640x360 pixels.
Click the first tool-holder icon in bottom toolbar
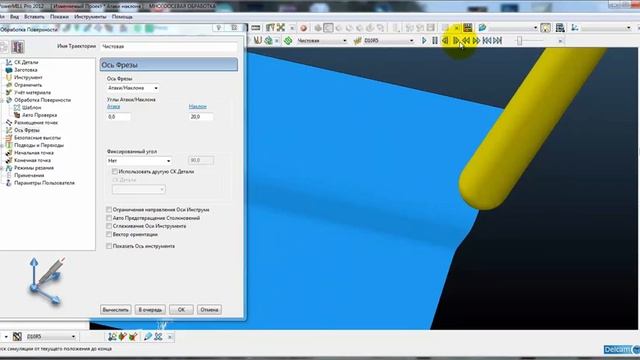coord(112,336)
